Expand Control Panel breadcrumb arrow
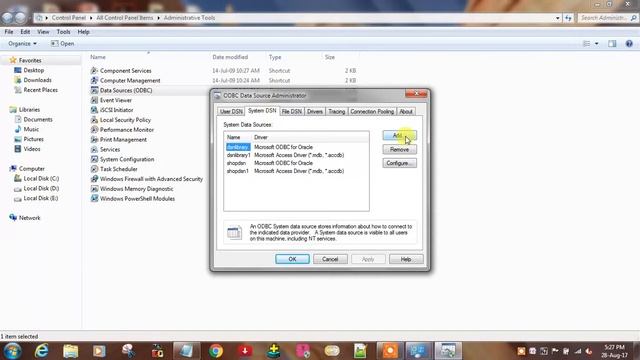 pyautogui.click(x=91, y=18)
